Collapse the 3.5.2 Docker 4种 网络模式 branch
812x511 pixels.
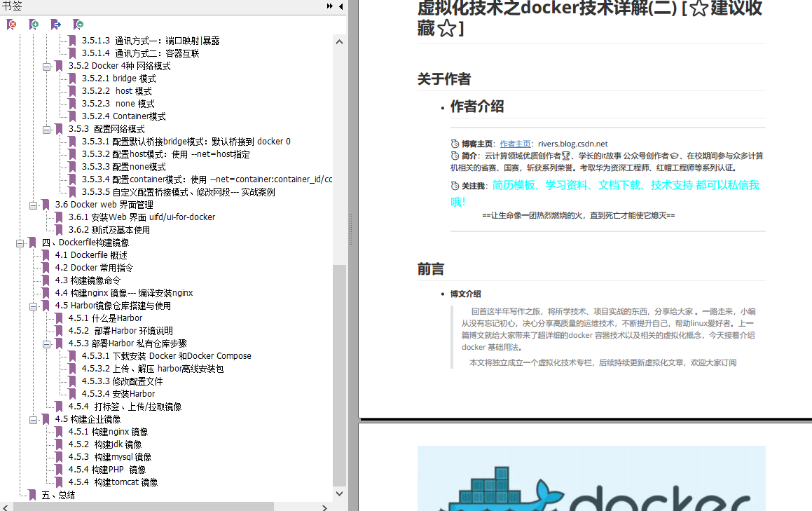click(47, 65)
